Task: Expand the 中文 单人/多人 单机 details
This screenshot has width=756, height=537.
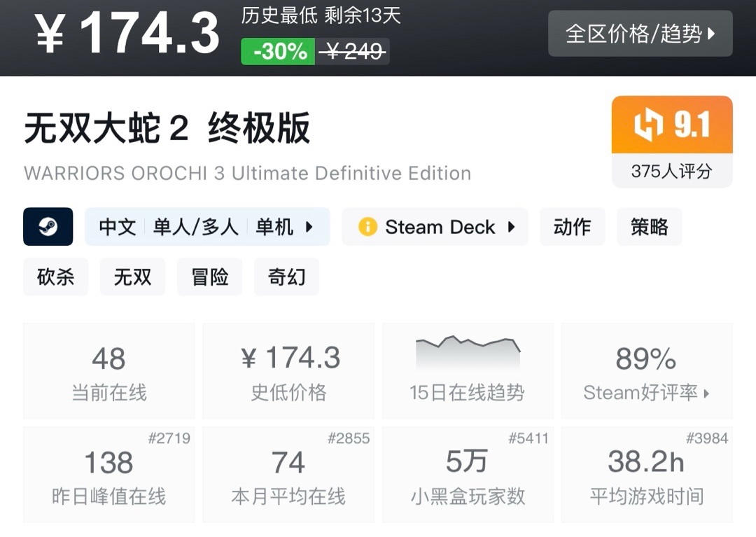Action: (x=207, y=227)
